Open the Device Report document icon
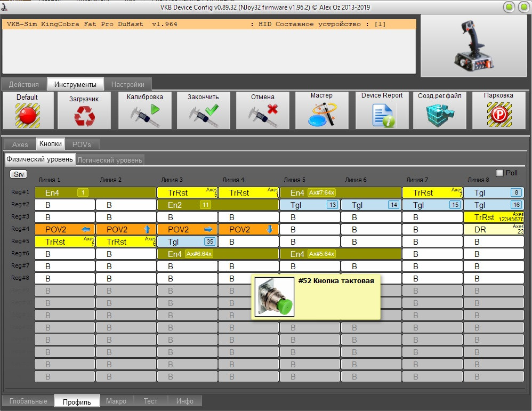This screenshot has width=532, height=411. 382,115
